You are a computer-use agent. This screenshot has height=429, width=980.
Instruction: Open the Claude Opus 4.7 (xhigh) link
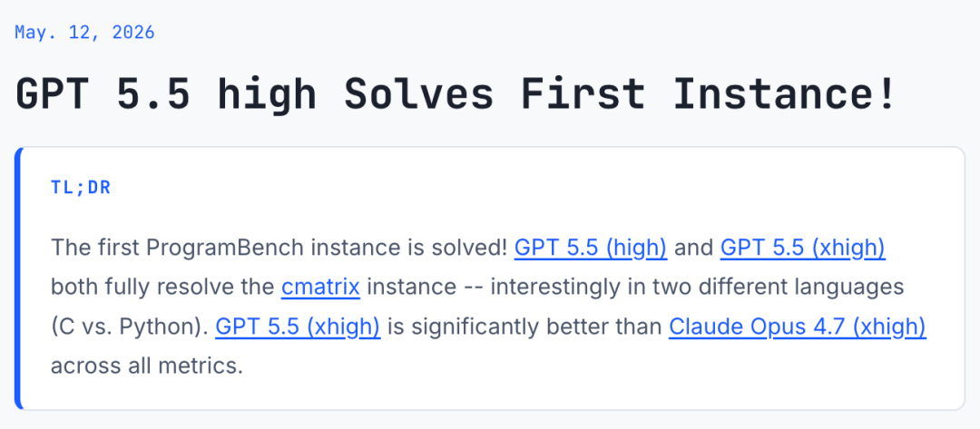click(797, 327)
